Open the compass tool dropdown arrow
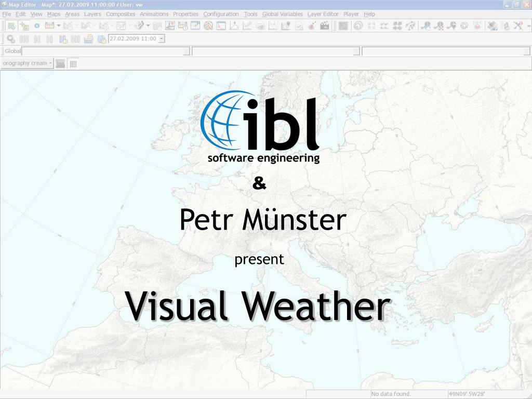The width and height of the screenshot is (532, 399). click(148, 25)
